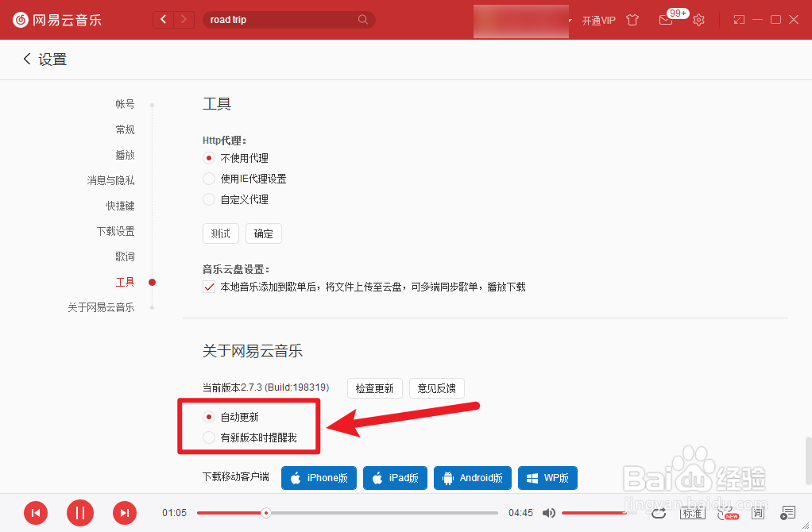
Task: Open the messages envelope icon
Action: tap(666, 20)
